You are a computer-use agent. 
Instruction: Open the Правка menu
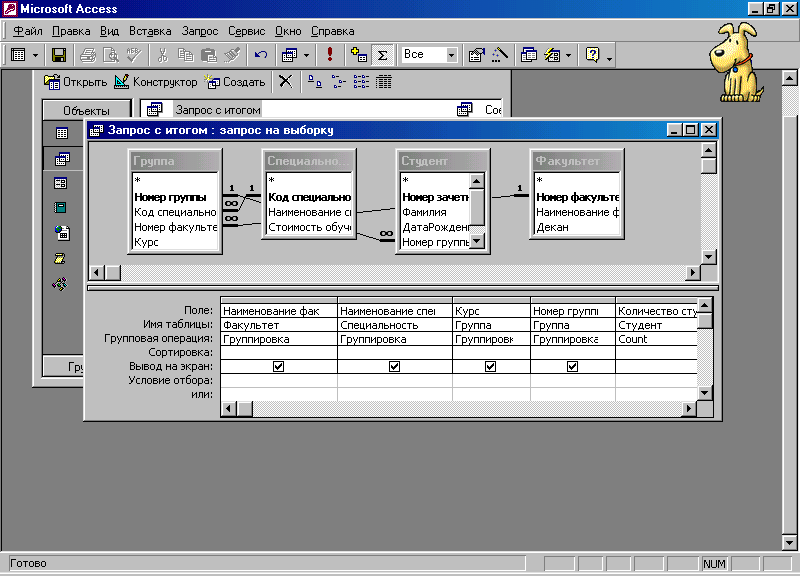click(x=71, y=31)
